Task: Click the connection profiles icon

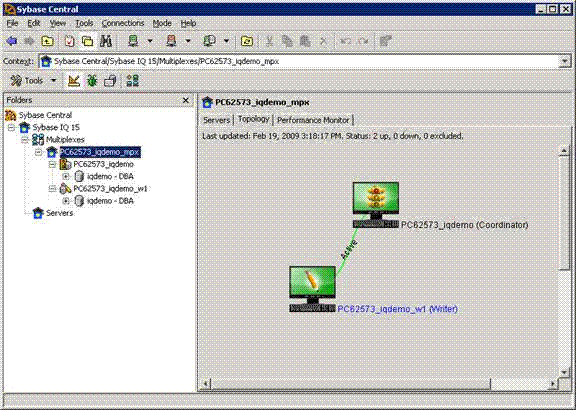Action: 209,41
